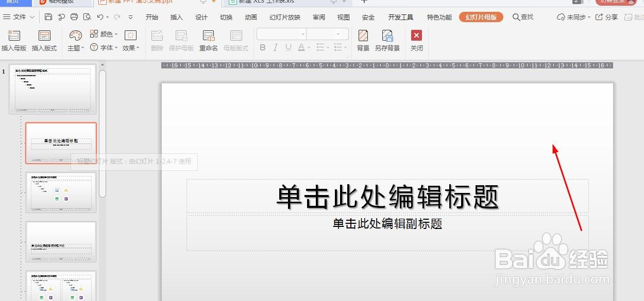Open the 颜色 (Colors) dropdown
This screenshot has height=301, width=644.
(106, 34)
